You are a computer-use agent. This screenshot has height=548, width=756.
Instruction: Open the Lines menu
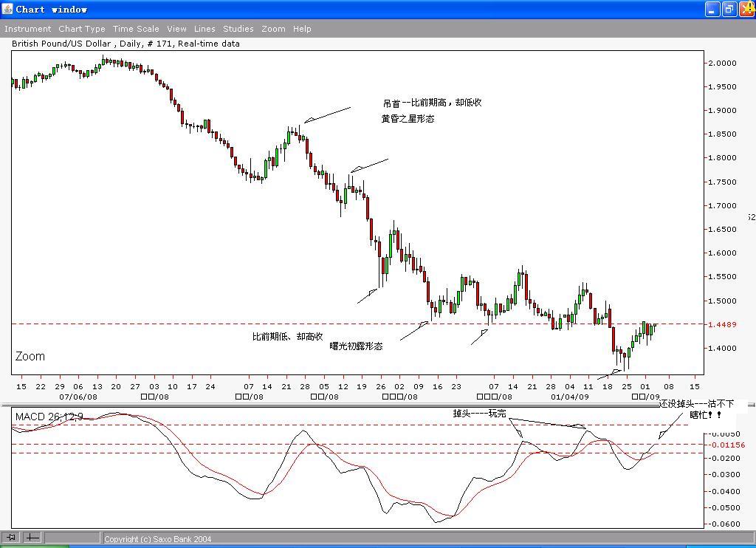(x=205, y=29)
